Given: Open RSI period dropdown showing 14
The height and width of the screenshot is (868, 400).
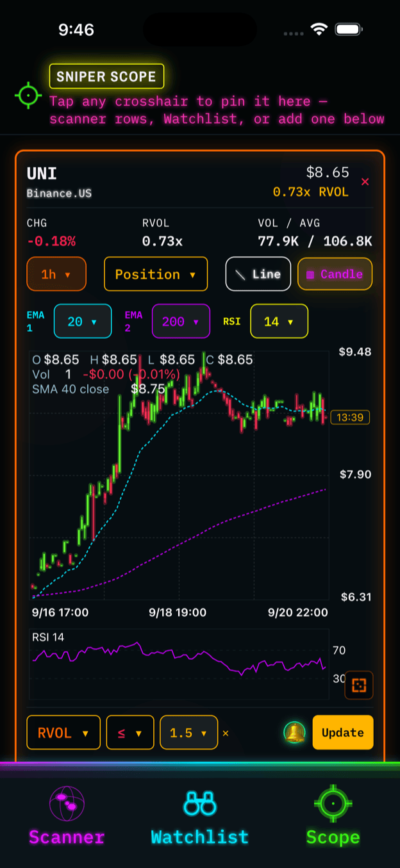Looking at the screenshot, I should (279, 321).
